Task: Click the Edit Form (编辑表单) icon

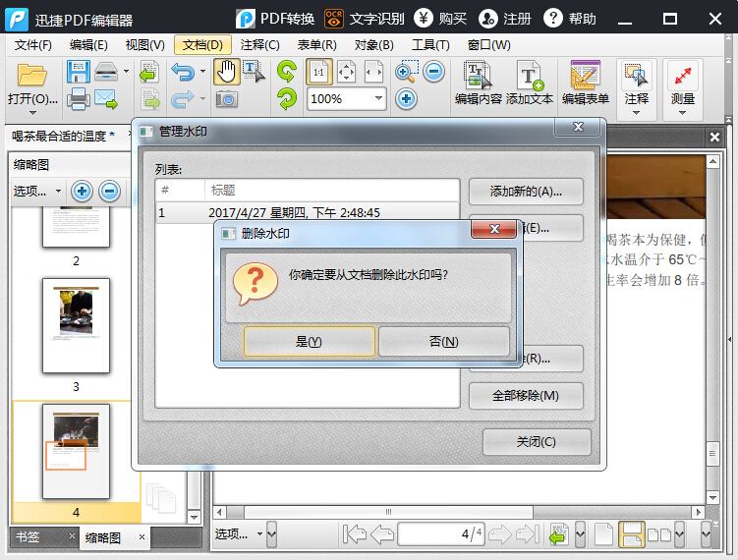Action: point(585,83)
